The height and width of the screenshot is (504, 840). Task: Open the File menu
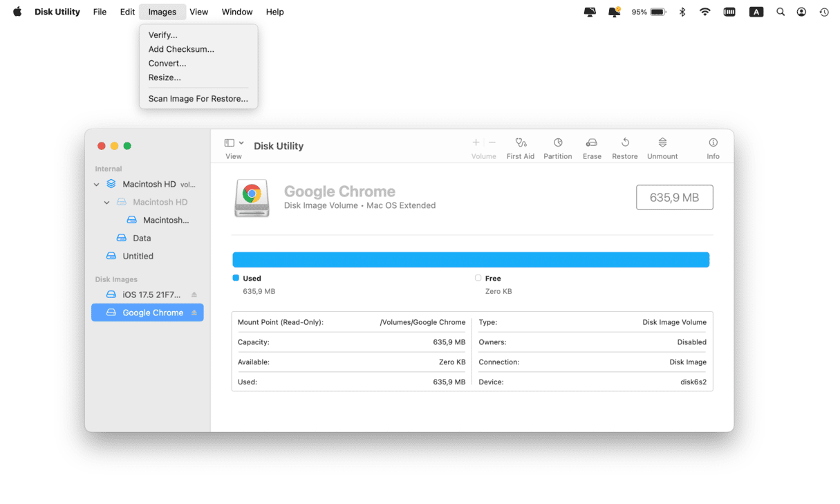click(x=100, y=12)
